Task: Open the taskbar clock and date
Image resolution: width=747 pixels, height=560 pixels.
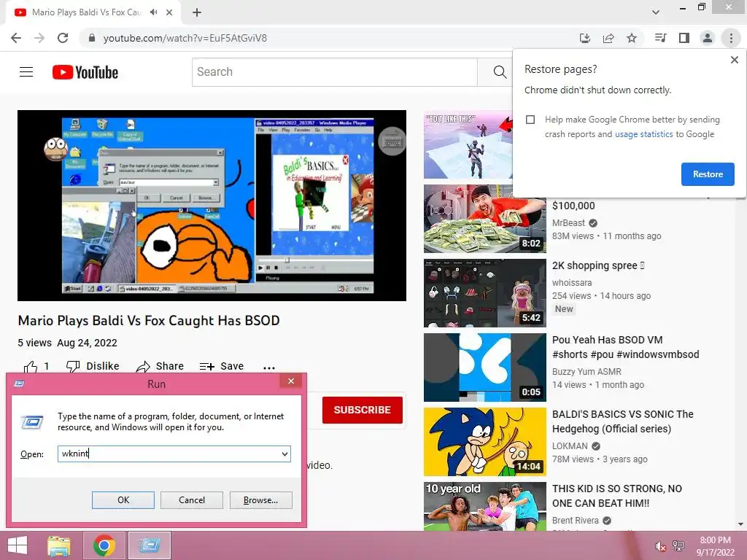Action: coord(716,546)
